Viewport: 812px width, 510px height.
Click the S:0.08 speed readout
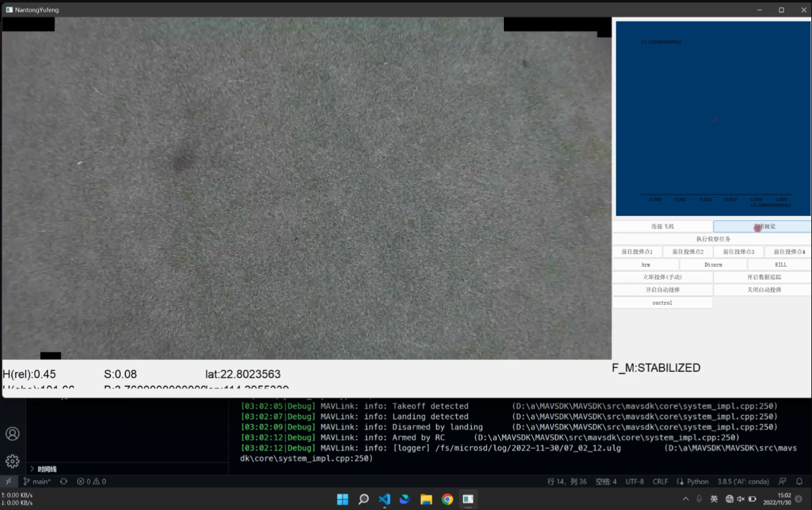click(120, 374)
